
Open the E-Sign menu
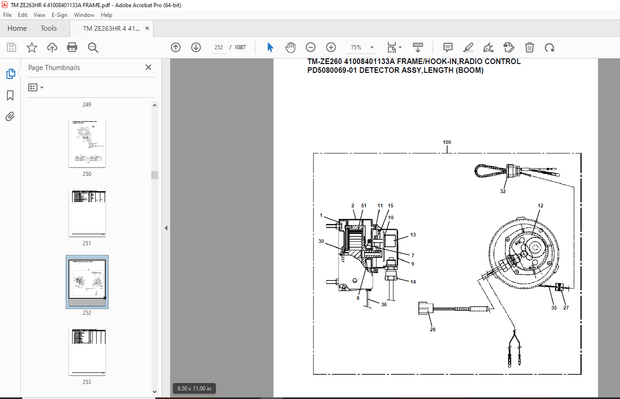tap(59, 15)
